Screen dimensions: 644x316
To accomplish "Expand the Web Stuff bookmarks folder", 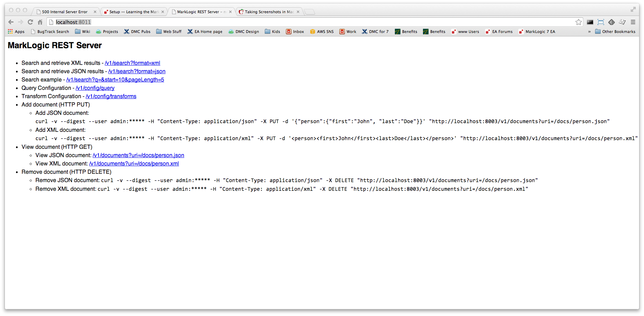I will [169, 32].
